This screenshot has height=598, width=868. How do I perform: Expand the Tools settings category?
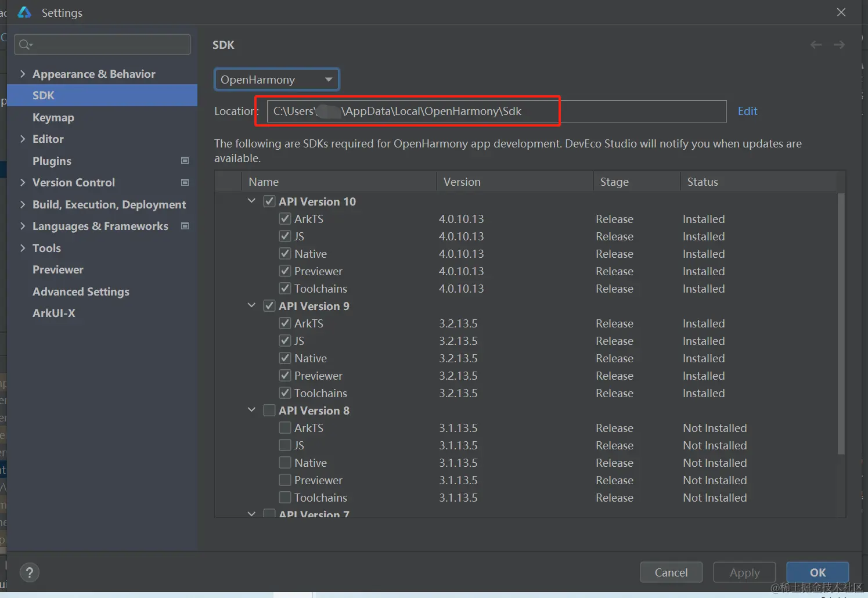[23, 248]
